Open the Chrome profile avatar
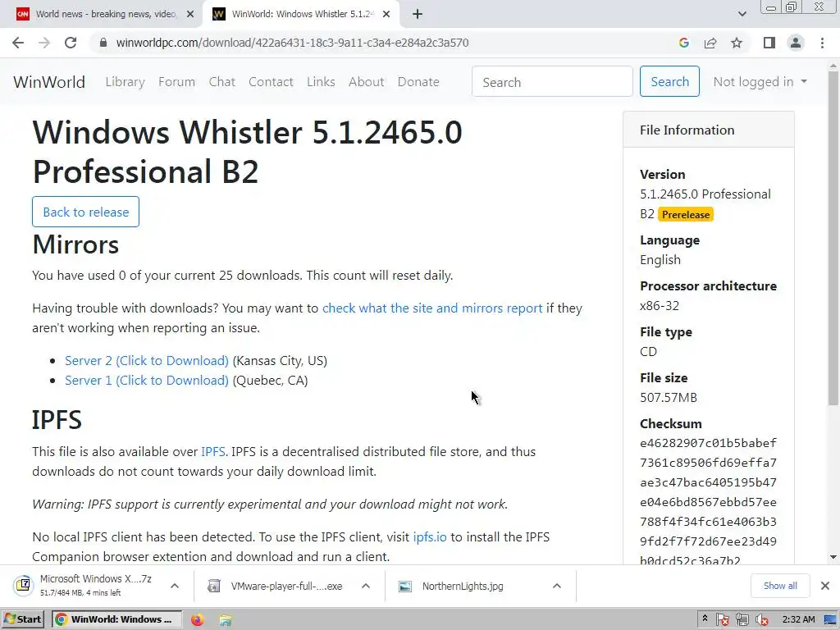The height and width of the screenshot is (630, 840). coord(796,43)
